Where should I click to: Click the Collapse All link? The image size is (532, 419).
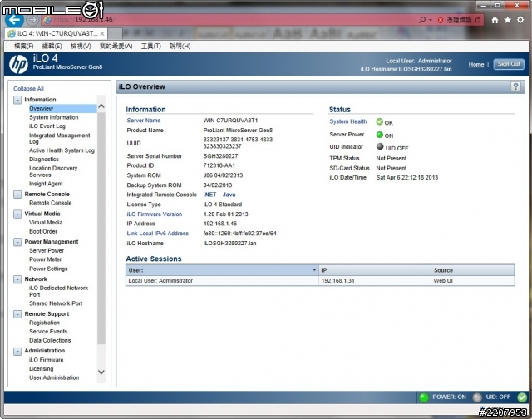point(28,89)
